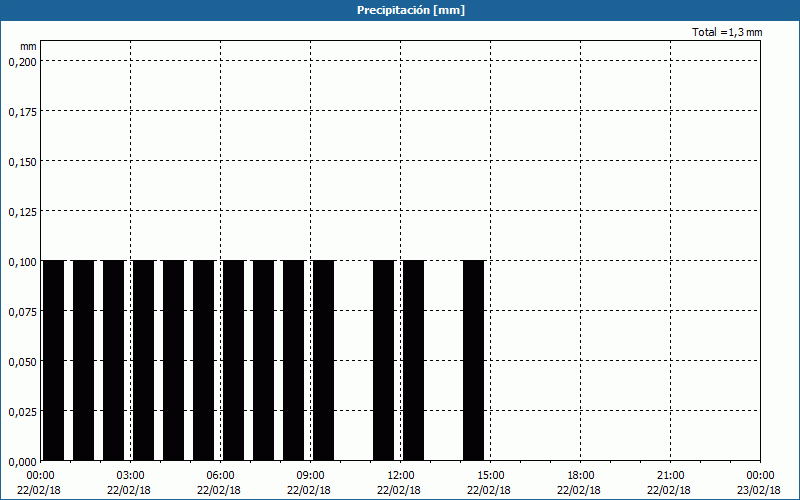
Task: Select the bar just after 06:00
Action: [234, 360]
